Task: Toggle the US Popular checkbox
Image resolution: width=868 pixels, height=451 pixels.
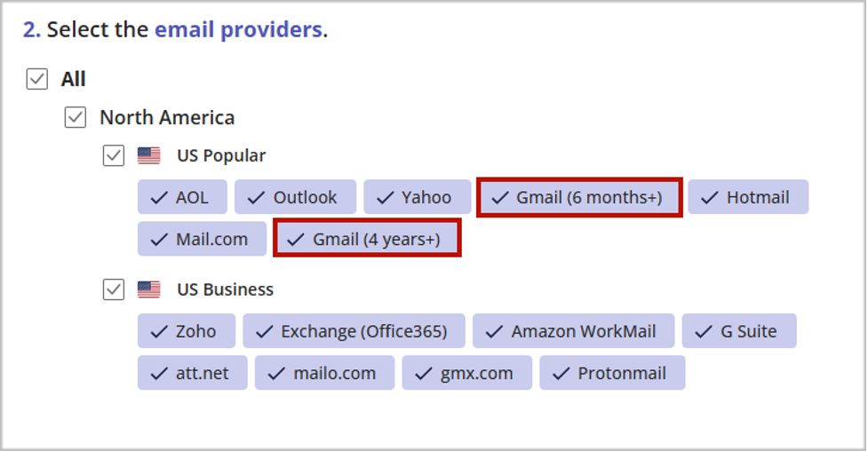Action: click(114, 155)
